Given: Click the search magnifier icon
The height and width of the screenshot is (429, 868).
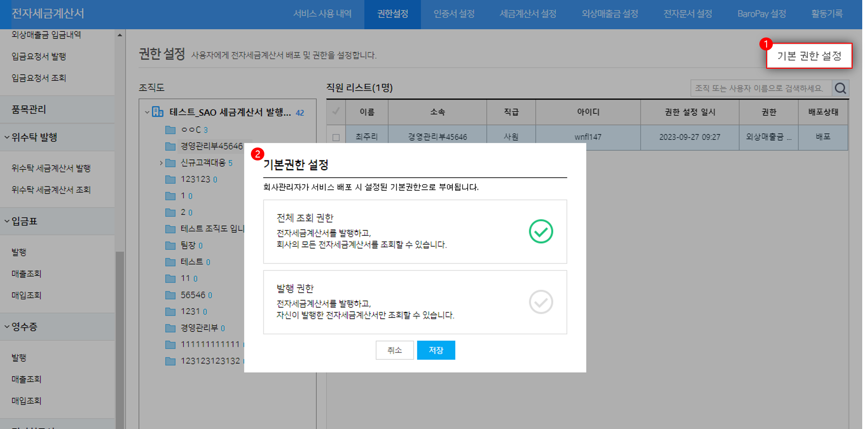Looking at the screenshot, I should point(840,88).
